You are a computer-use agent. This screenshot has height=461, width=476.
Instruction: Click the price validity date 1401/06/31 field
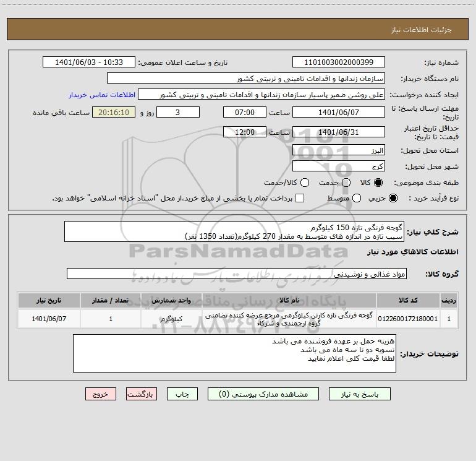pyautogui.click(x=339, y=132)
